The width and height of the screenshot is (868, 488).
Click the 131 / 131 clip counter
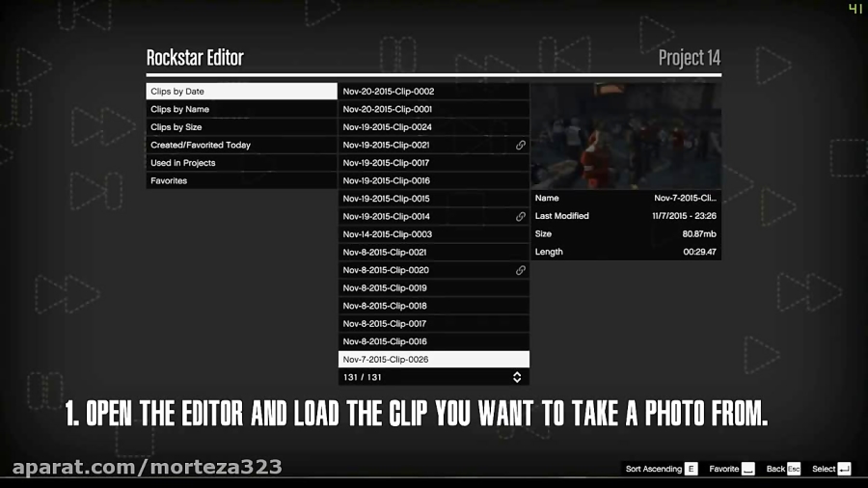362,377
